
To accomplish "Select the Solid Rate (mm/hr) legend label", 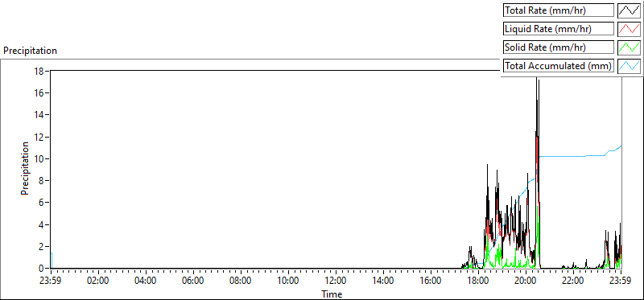I will click(559, 47).
